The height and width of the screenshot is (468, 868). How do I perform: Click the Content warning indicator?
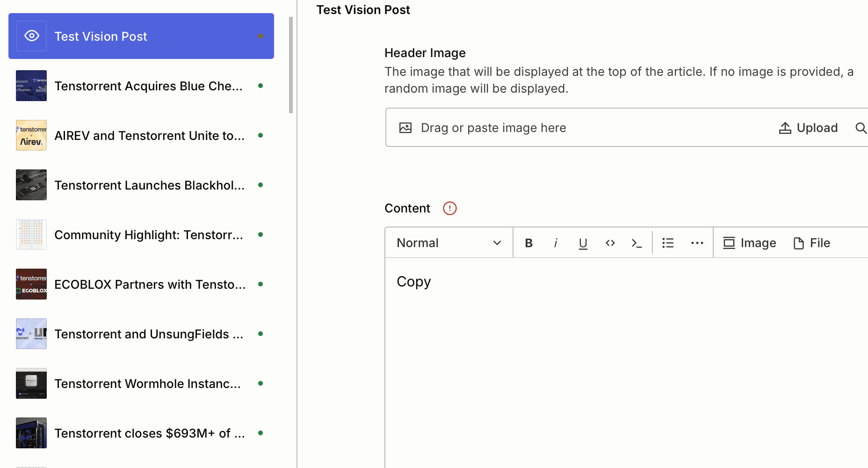[449, 208]
